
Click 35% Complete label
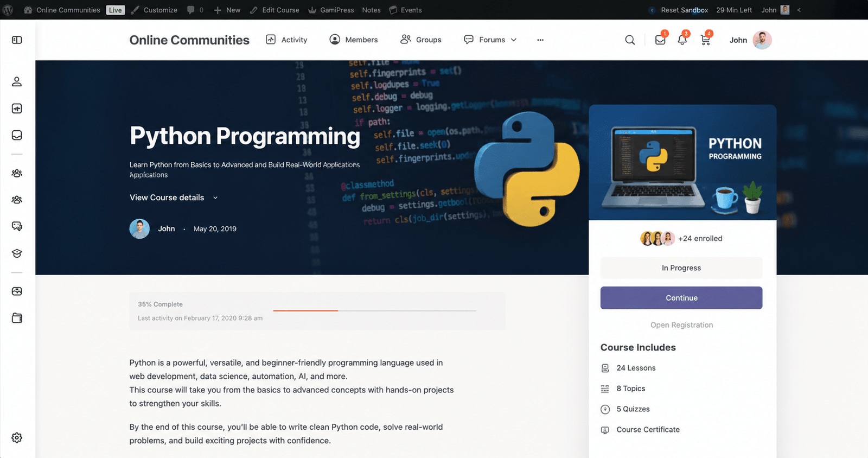[x=160, y=304]
